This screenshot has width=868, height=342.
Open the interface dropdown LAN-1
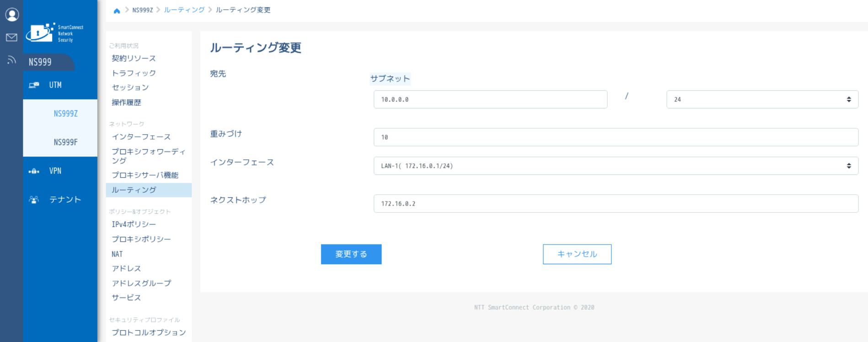616,166
